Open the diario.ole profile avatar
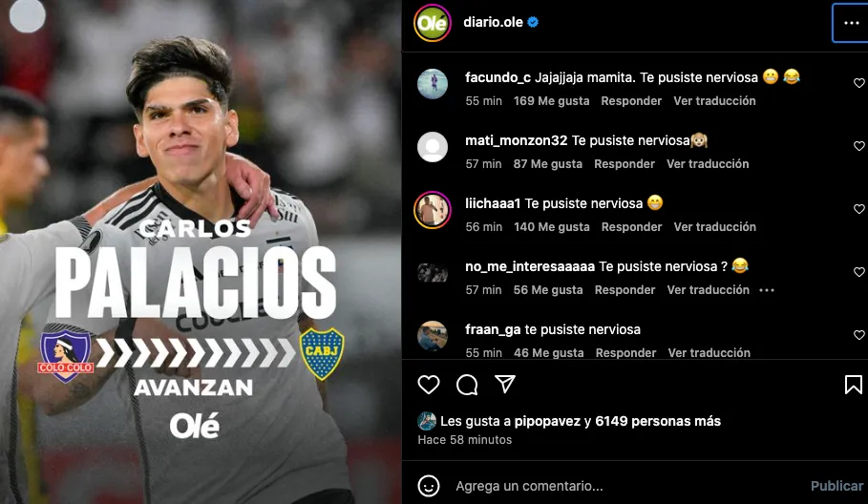Image resolution: width=868 pixels, height=504 pixels. 433,23
